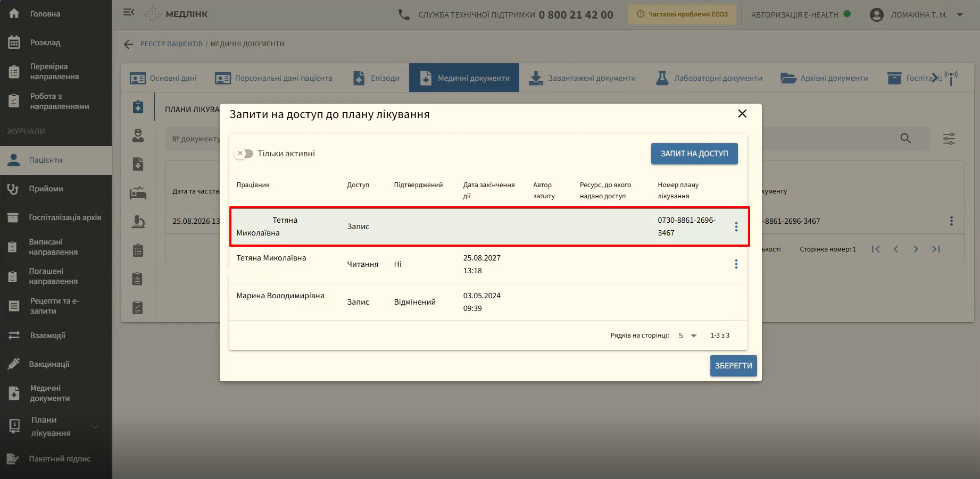Open options menu for highlighted Запис row

click(736, 227)
